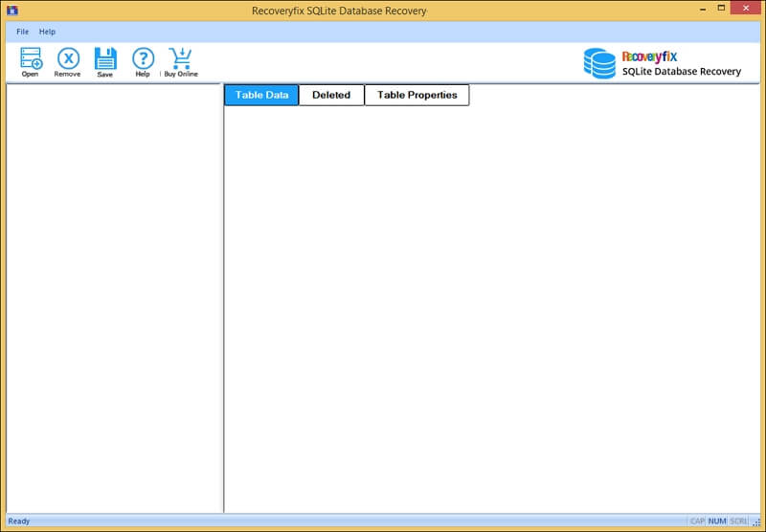Open the Help menu in the menu bar
Viewport: 766px width, 532px height.
click(47, 32)
